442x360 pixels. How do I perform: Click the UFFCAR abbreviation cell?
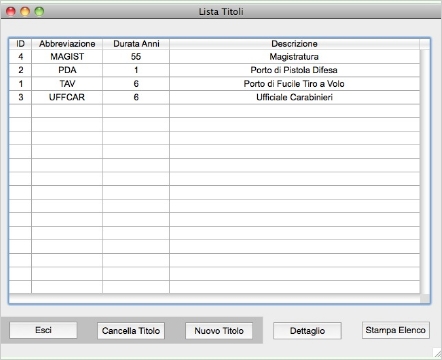tap(67, 97)
